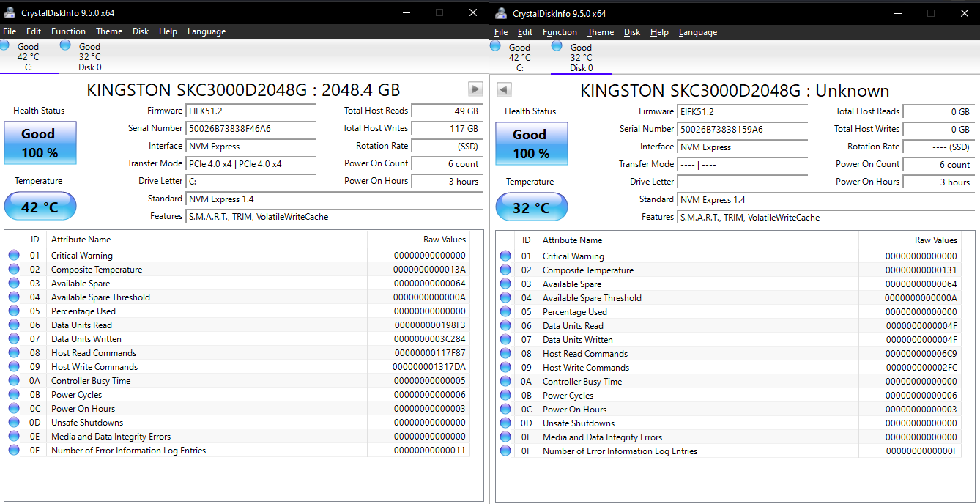This screenshot has height=504, width=980.
Task: Click status orb beside Critical Warning, left window
Action: click(x=14, y=256)
